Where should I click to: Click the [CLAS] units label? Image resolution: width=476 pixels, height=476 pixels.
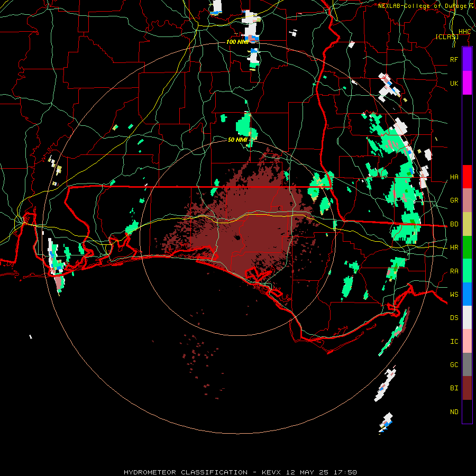pyautogui.click(x=447, y=36)
